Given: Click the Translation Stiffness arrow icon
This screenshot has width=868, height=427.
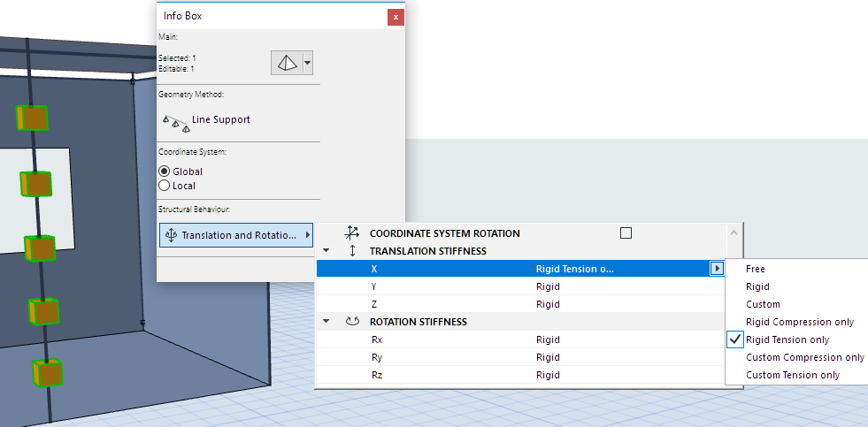Looking at the screenshot, I should 352,251.
